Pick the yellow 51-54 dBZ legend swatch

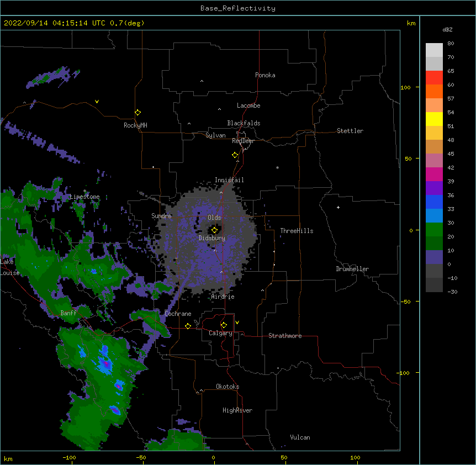tap(434, 119)
